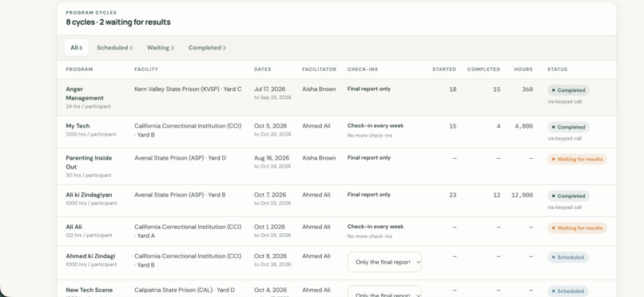Click the Oct 1, 2026 date cell
The image size is (644, 297).
click(270, 227)
